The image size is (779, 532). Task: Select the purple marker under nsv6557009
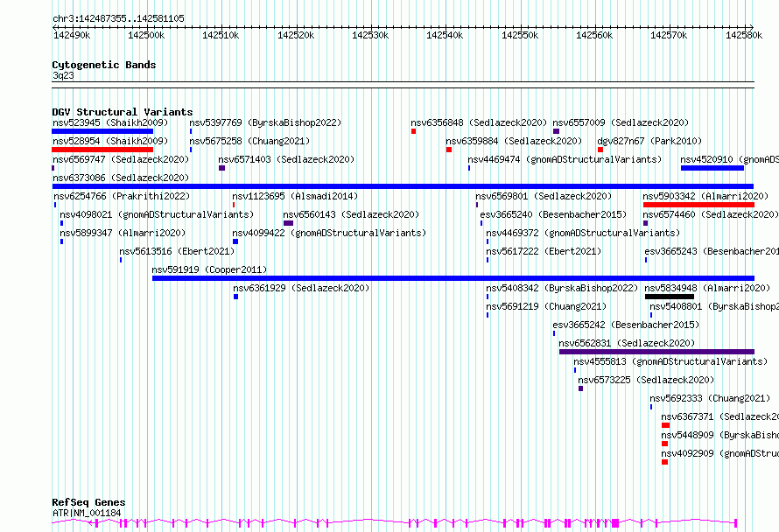point(556,131)
